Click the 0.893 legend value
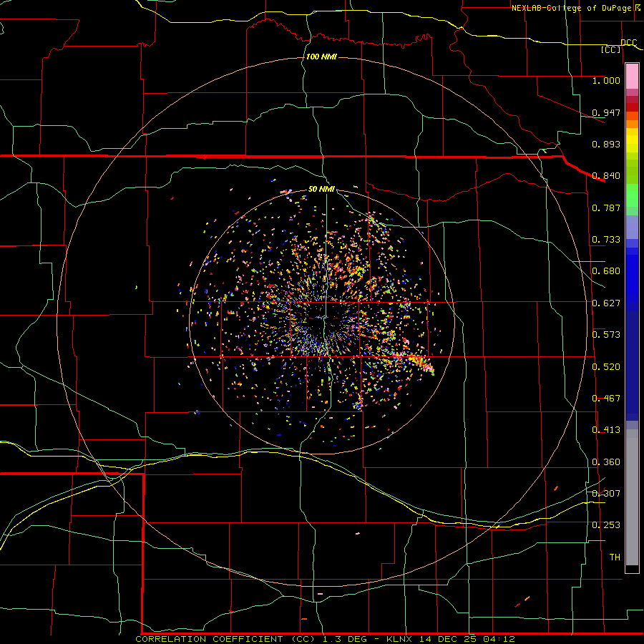The image size is (644, 644). (606, 144)
